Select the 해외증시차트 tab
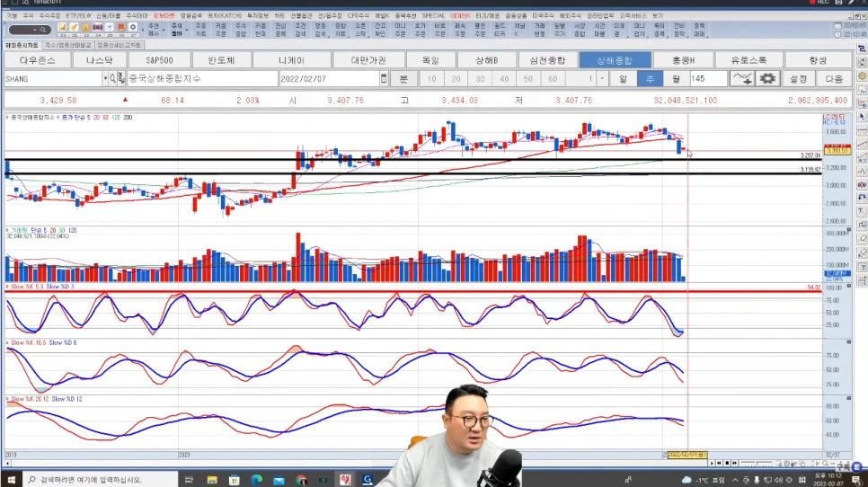 pyautogui.click(x=22, y=46)
